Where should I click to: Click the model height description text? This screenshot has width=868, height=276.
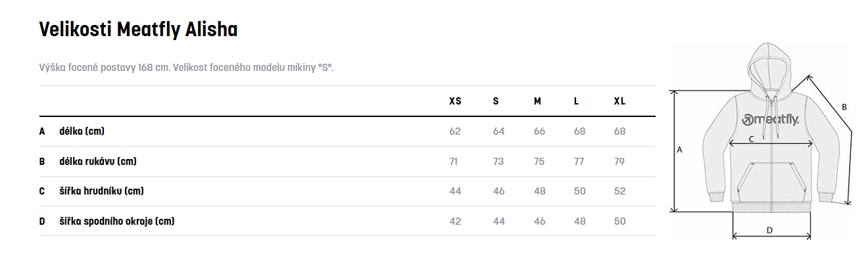(187, 68)
